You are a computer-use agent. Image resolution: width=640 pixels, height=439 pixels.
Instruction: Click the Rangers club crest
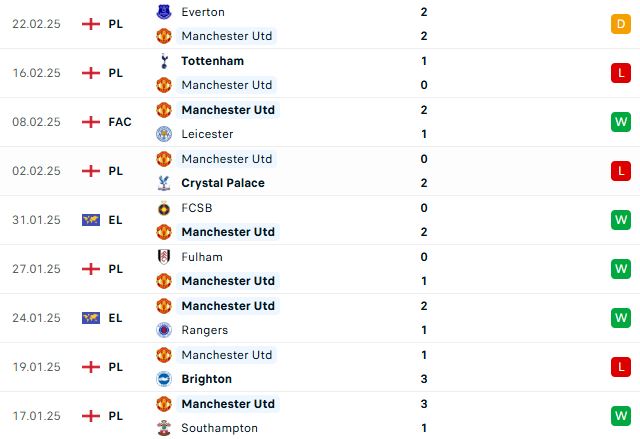pyautogui.click(x=164, y=330)
